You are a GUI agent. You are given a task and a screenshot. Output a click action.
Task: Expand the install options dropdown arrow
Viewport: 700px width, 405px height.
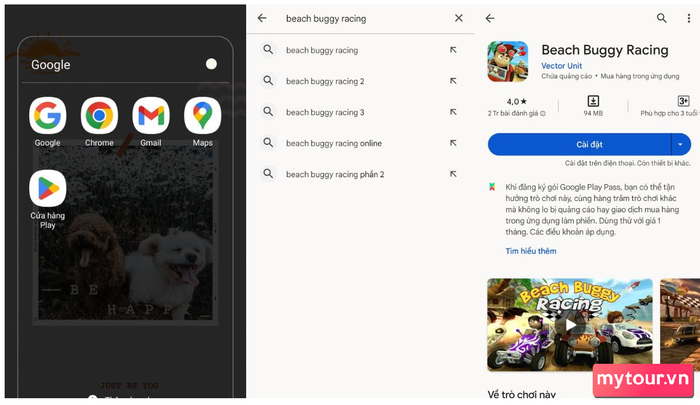click(681, 144)
